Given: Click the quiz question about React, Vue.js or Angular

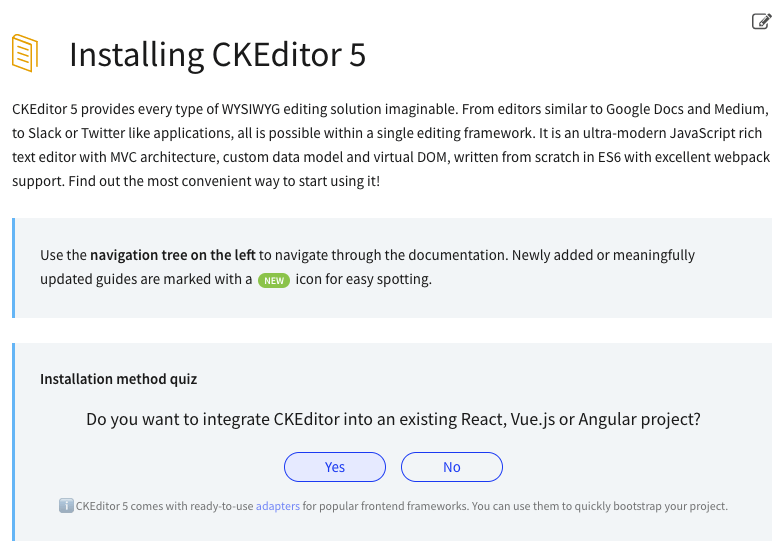Looking at the screenshot, I should click(x=393, y=419).
